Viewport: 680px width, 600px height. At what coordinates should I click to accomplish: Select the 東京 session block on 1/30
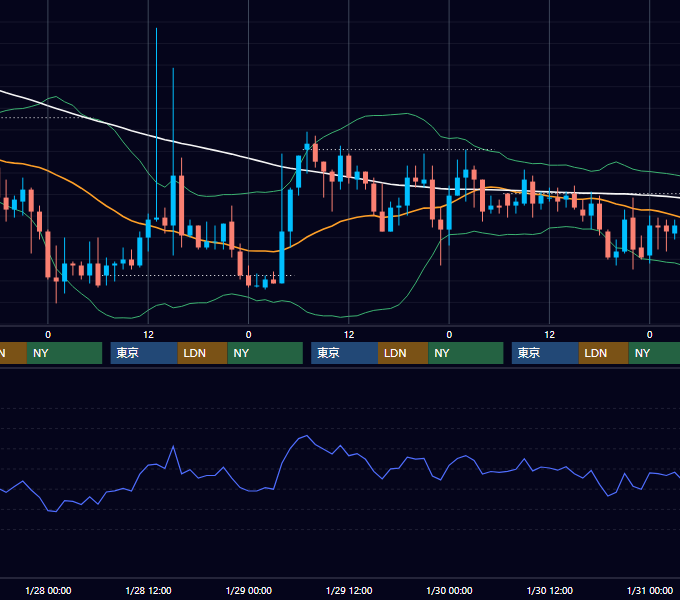[x=545, y=353]
